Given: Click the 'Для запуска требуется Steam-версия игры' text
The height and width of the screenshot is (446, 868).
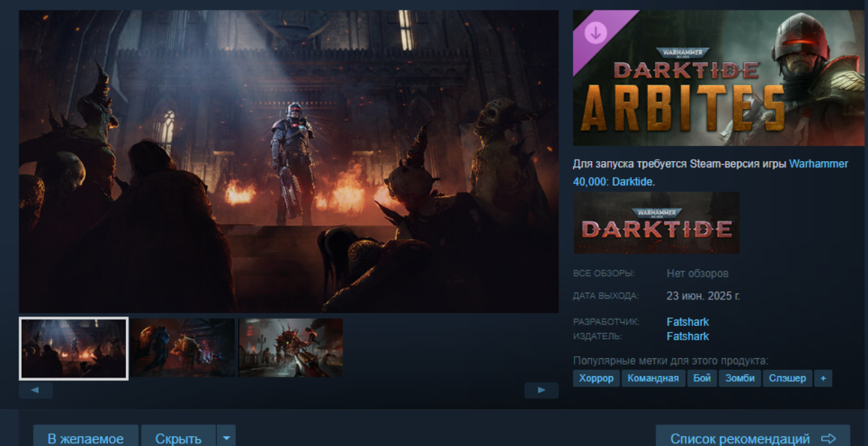Looking at the screenshot, I should pyautogui.click(x=680, y=164).
